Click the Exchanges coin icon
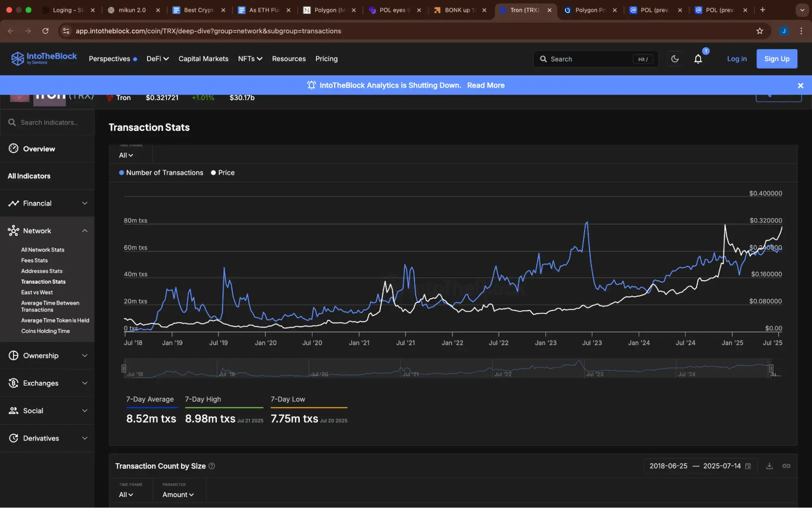This screenshot has height=508, width=812. [x=13, y=383]
